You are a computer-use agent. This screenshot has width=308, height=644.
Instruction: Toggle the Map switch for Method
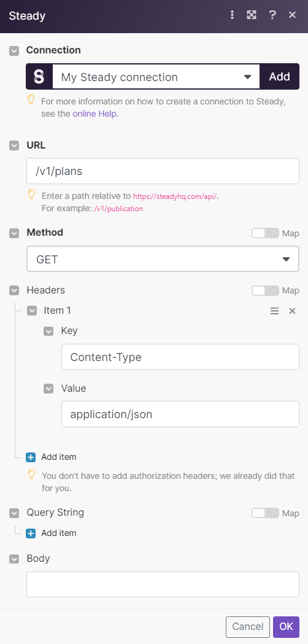pyautogui.click(x=265, y=233)
